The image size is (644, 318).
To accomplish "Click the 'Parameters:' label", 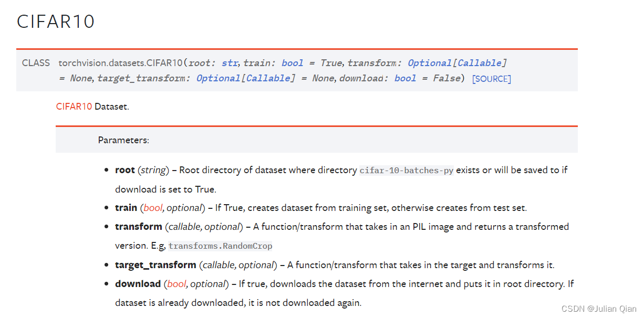I will pyautogui.click(x=123, y=140).
